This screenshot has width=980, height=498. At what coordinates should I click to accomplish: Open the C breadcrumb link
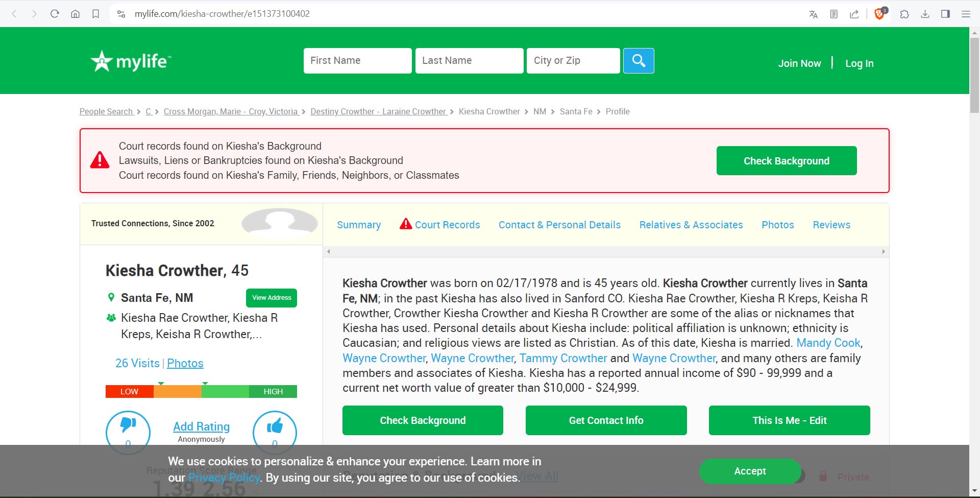point(149,111)
